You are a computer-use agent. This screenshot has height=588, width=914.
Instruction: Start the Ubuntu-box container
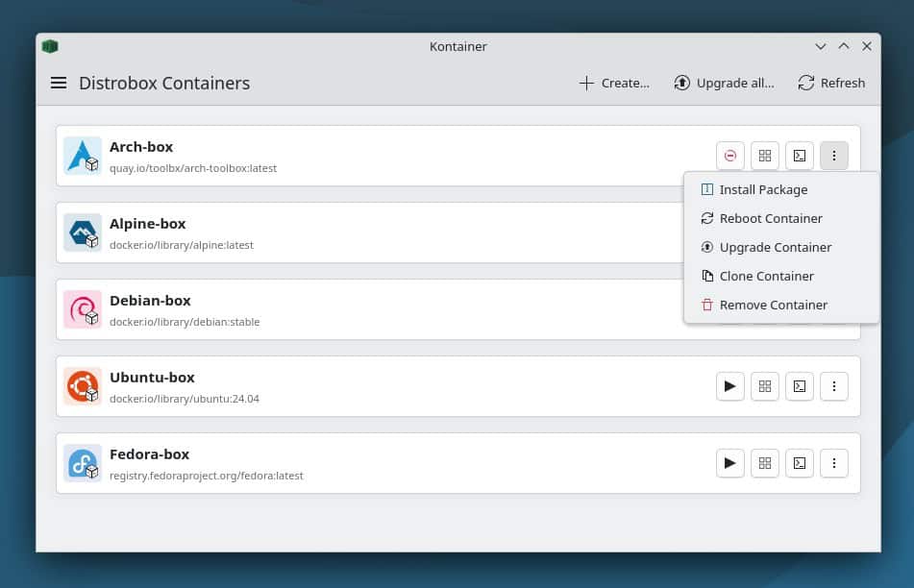pyautogui.click(x=730, y=385)
